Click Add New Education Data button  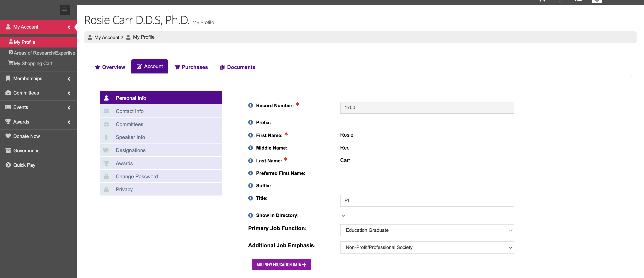click(x=281, y=264)
